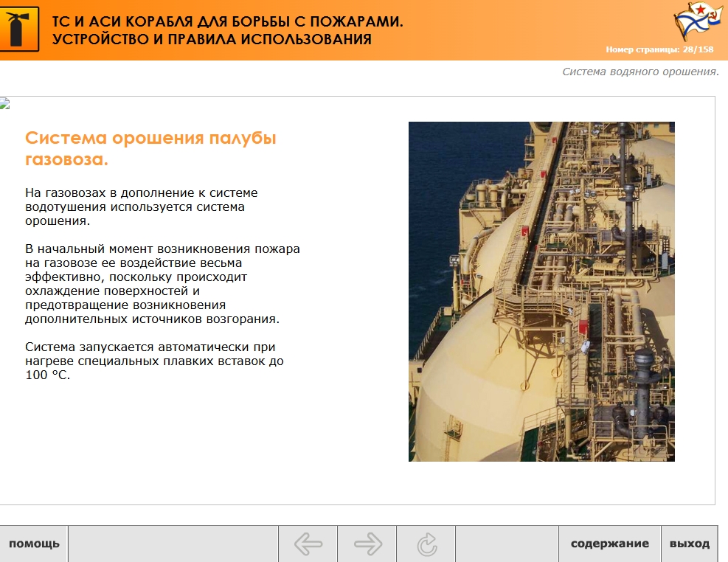The image size is (728, 562).
Task: Click heading 'Система орошения палубы газовоза.'
Action: [x=150, y=148]
